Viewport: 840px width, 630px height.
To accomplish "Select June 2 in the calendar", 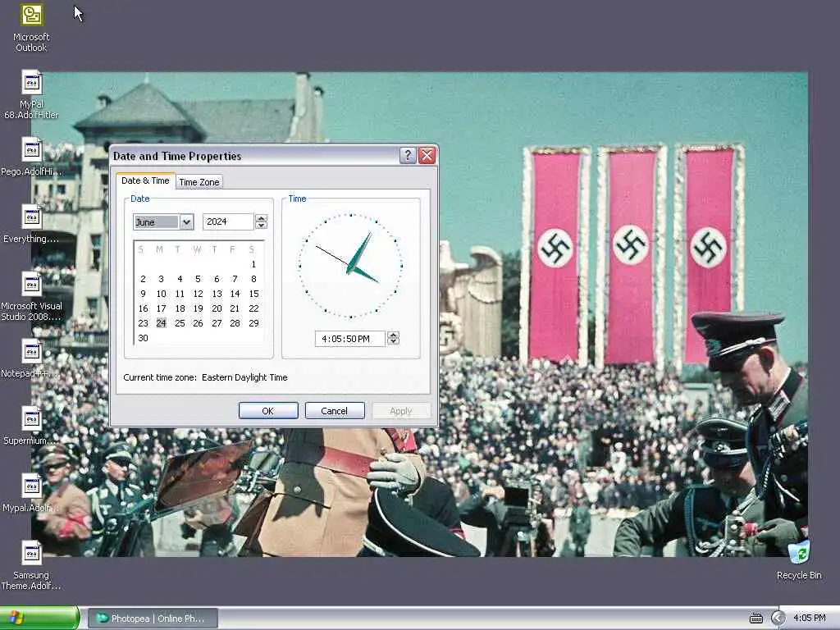I will point(143,279).
